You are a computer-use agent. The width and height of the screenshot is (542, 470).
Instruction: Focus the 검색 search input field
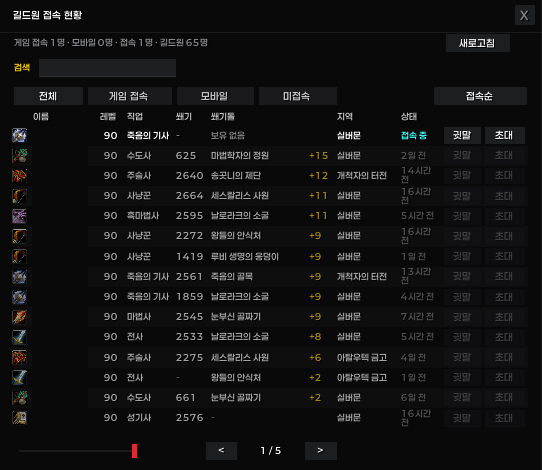[108, 68]
